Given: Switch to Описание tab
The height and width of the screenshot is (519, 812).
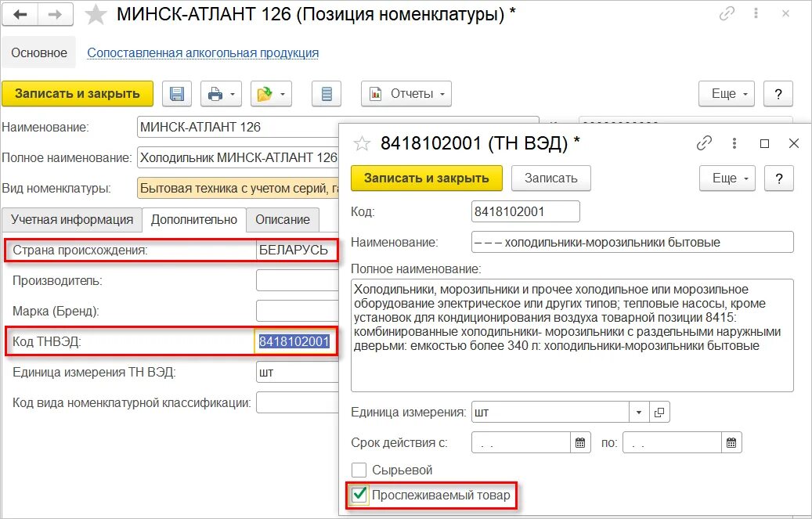Looking at the screenshot, I should 283,220.
